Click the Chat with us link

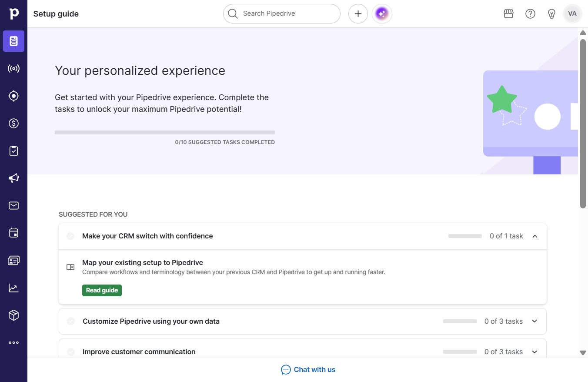tap(308, 370)
